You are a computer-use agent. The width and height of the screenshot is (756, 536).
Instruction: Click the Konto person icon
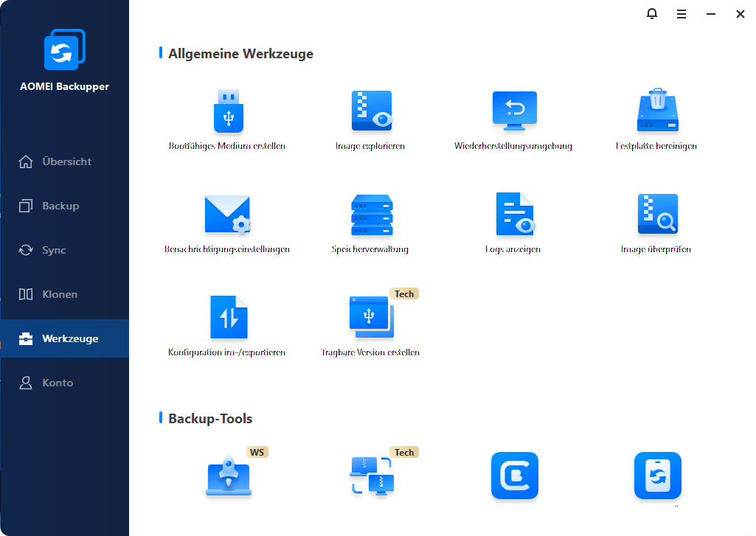point(26,383)
